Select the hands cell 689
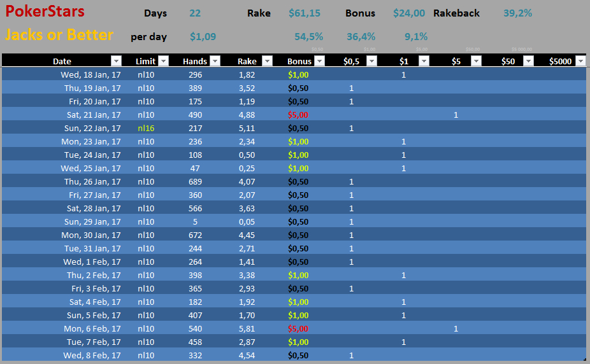The width and height of the screenshot is (590, 364). coord(196,182)
